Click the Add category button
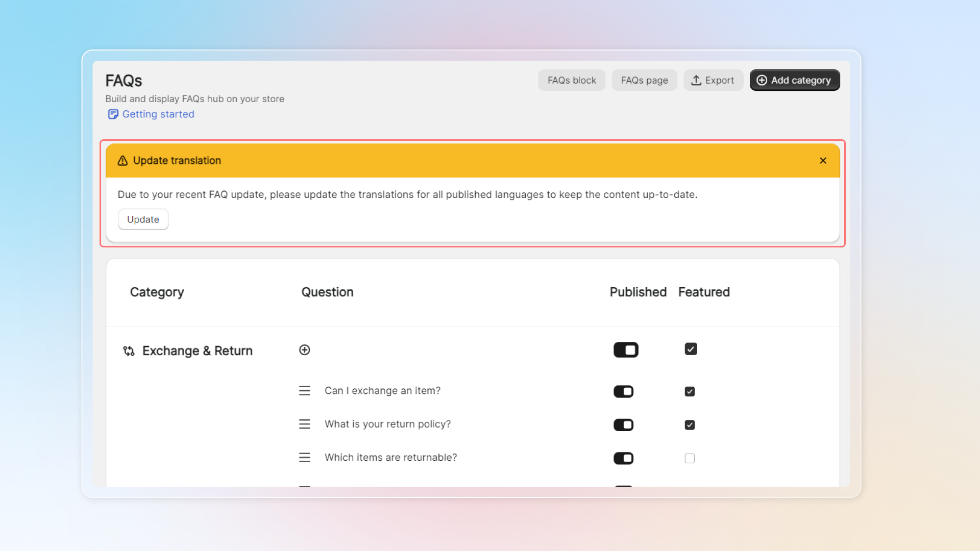This screenshot has height=551, width=980. [794, 80]
